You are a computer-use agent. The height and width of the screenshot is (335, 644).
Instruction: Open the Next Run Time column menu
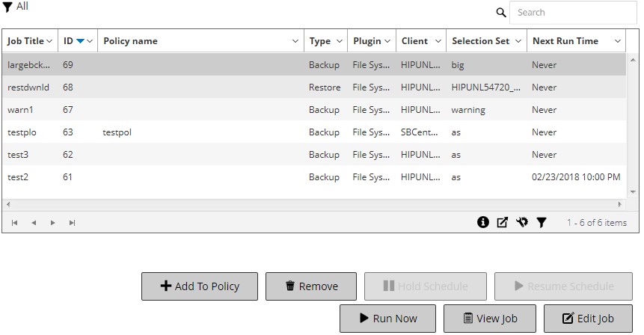[618, 41]
